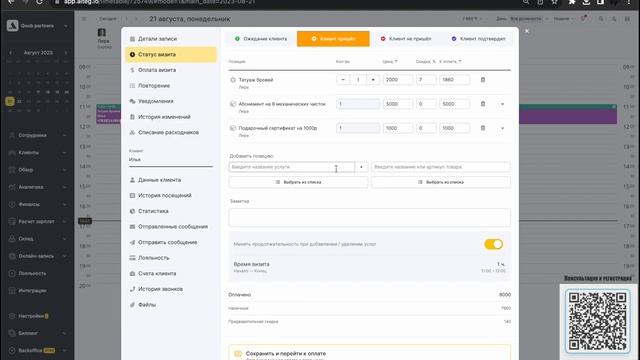Toggle change duration on service add/remove
The image size is (640, 360).
coord(493,244)
